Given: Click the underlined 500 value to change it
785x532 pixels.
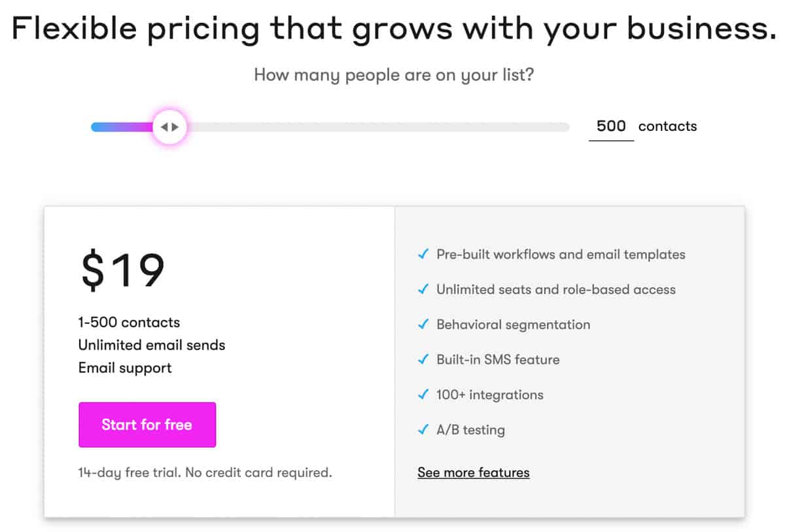Looking at the screenshot, I should [x=610, y=126].
